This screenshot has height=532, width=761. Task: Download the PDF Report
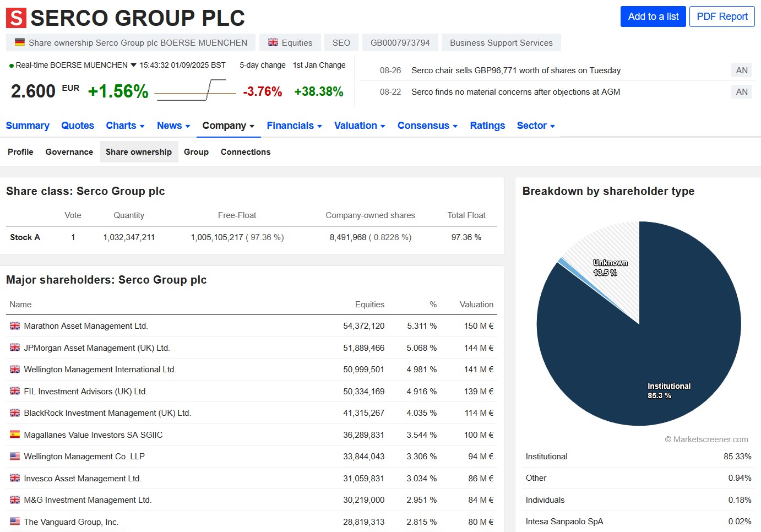[x=722, y=17]
